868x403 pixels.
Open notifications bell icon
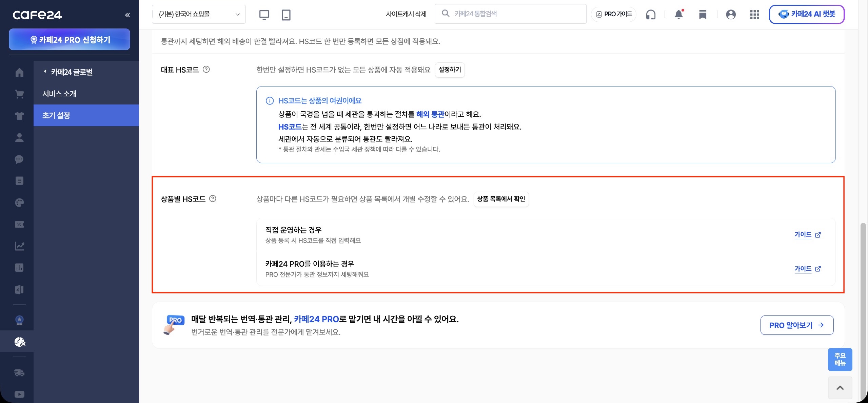pos(679,14)
